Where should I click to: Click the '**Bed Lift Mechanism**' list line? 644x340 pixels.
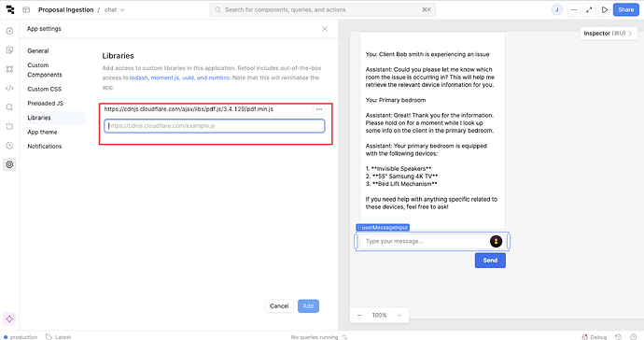[401, 184]
